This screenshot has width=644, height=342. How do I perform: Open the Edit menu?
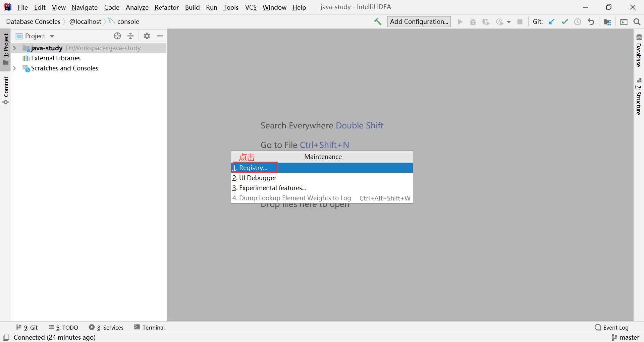point(40,7)
